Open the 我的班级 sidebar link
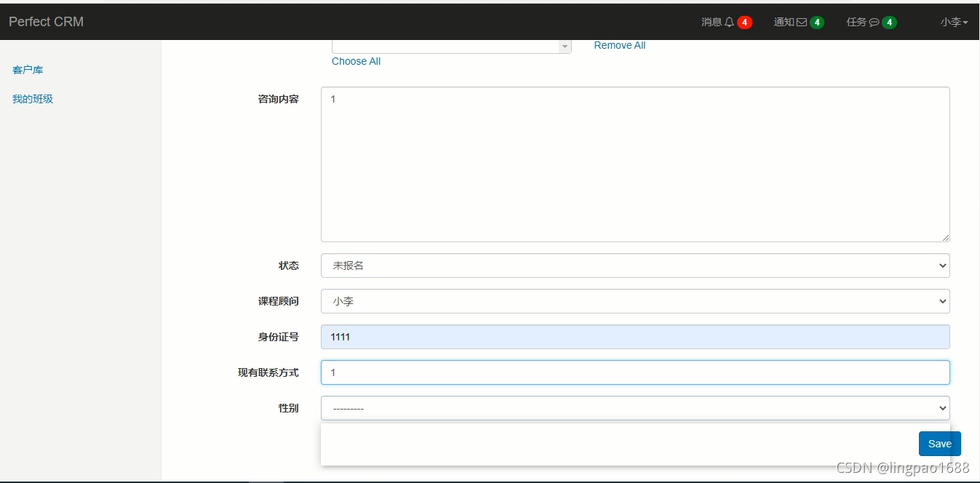 [32, 98]
